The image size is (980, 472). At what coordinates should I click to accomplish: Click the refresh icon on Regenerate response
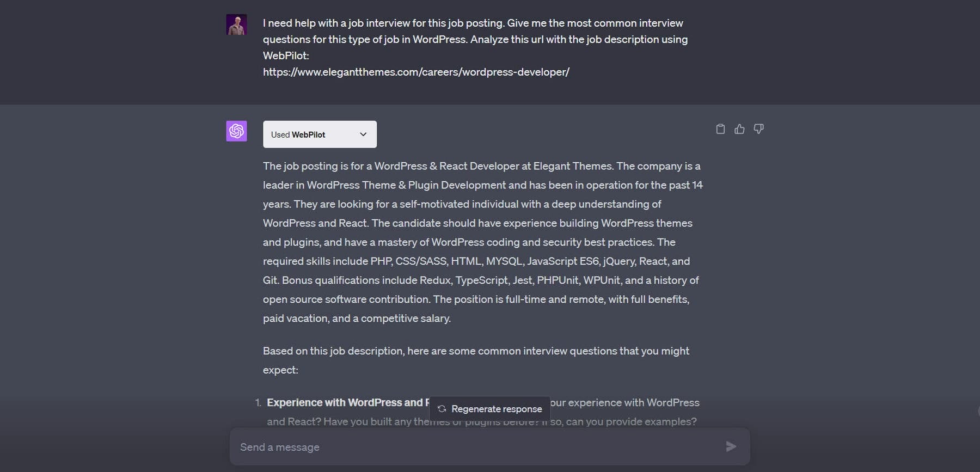[x=441, y=408]
